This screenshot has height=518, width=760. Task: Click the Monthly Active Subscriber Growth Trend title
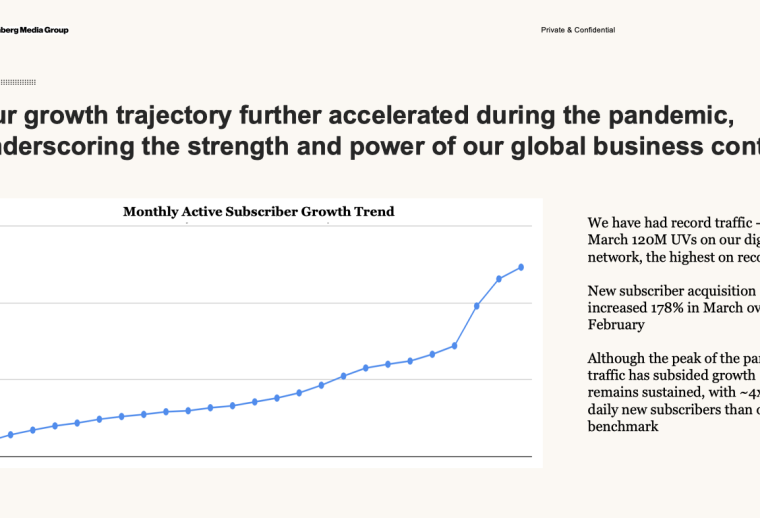(x=258, y=211)
